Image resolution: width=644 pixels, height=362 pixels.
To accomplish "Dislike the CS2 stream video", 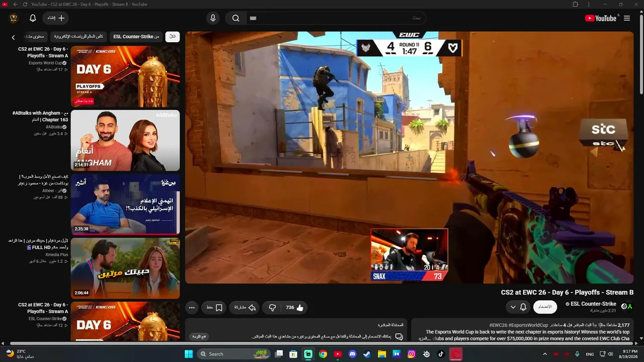I will coord(272,307).
